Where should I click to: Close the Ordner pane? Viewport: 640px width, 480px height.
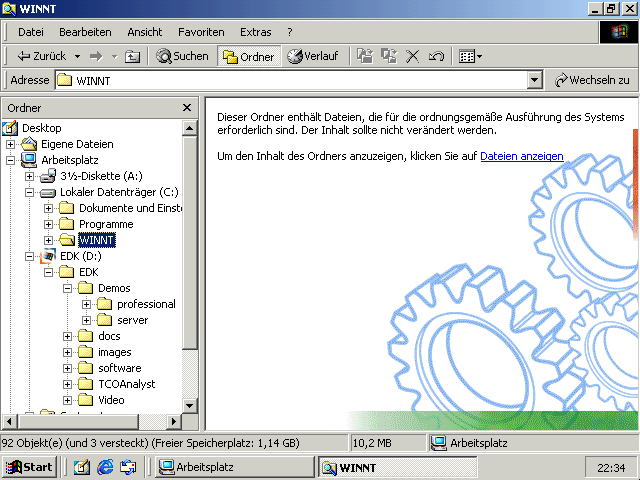click(187, 108)
